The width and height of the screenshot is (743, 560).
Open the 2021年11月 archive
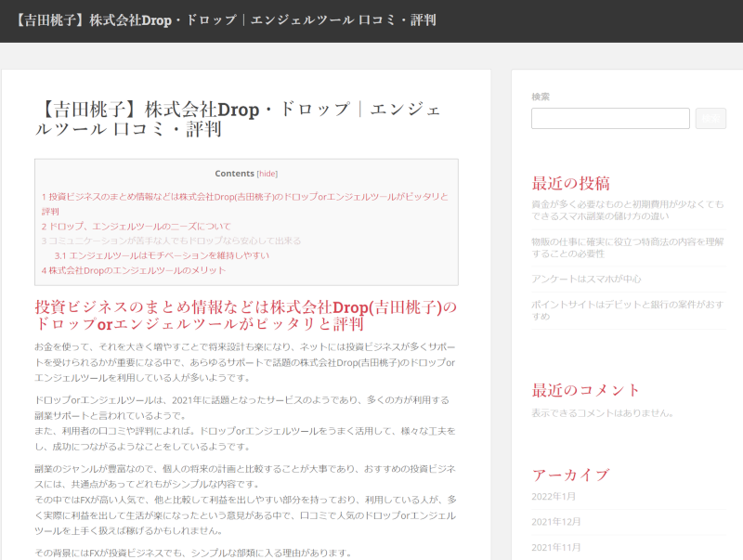point(556,547)
